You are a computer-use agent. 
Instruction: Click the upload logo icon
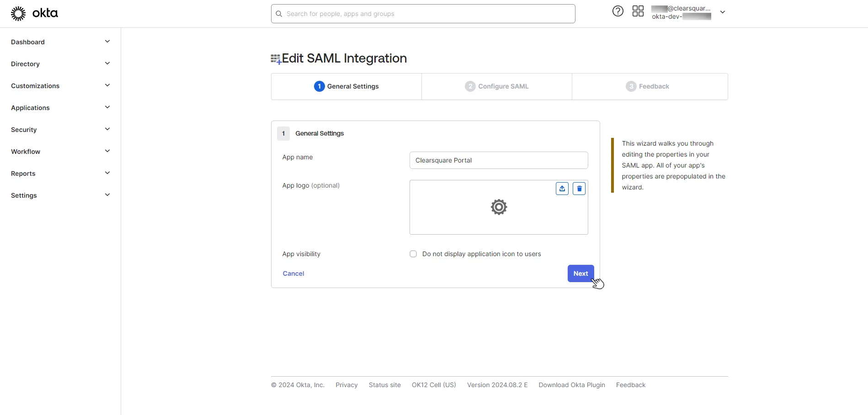click(562, 189)
